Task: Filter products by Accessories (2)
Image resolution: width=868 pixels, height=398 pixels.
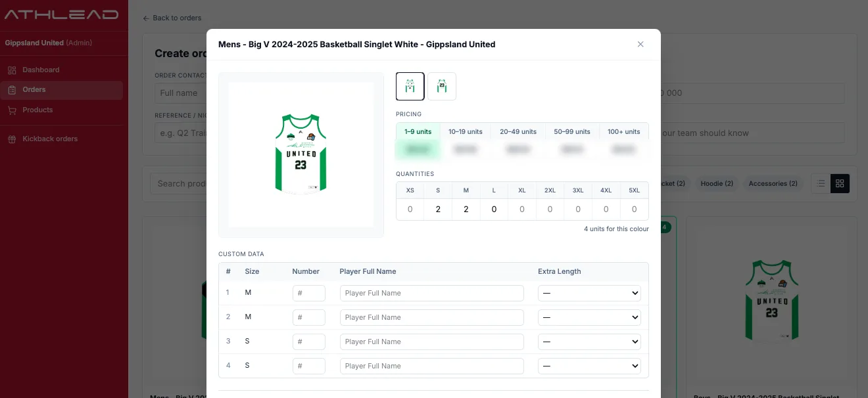Action: pos(773,183)
